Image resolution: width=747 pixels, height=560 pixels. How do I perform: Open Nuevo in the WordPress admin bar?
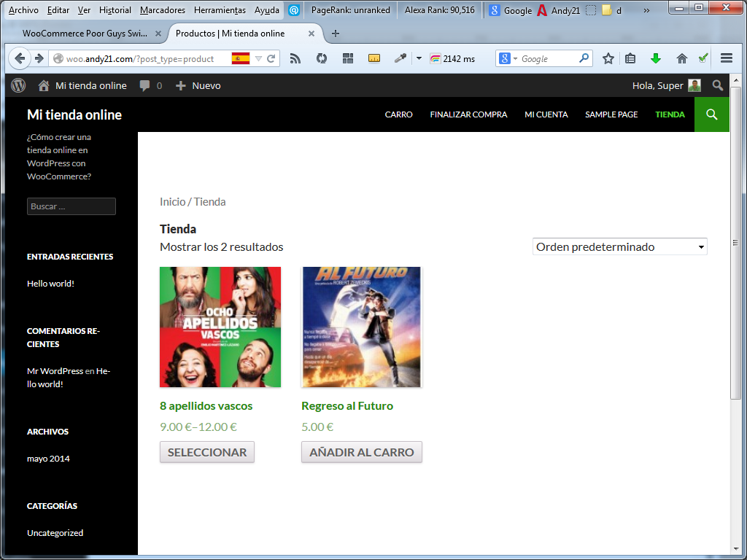coord(198,86)
